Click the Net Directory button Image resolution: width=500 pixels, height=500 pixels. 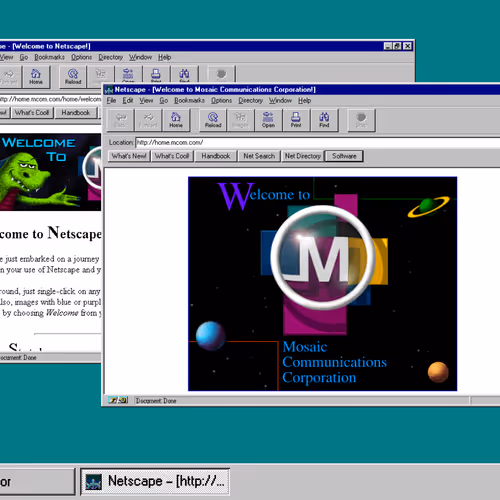click(303, 156)
